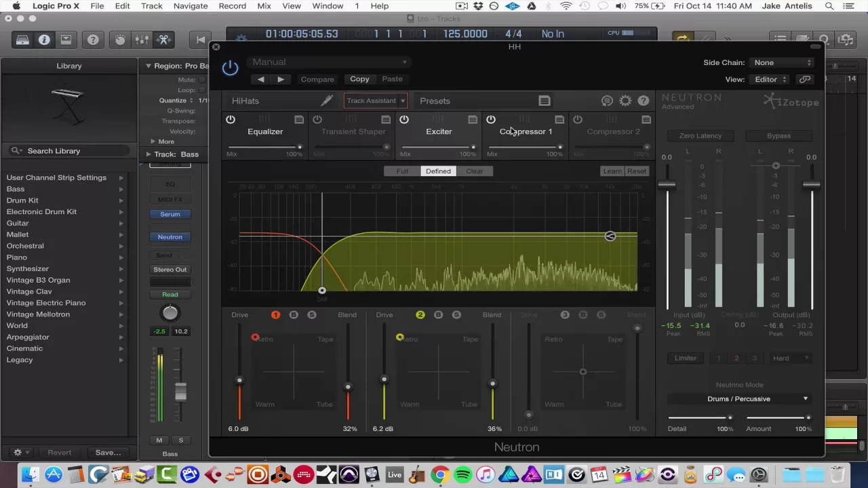The width and height of the screenshot is (868, 488).
Task: Open the Neutron history icon
Action: pos(607,101)
